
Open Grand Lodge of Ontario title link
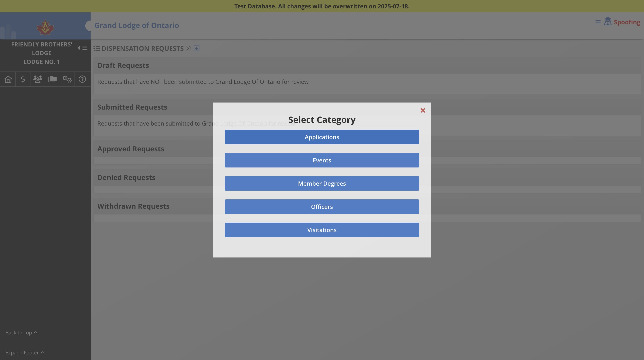pos(137,25)
